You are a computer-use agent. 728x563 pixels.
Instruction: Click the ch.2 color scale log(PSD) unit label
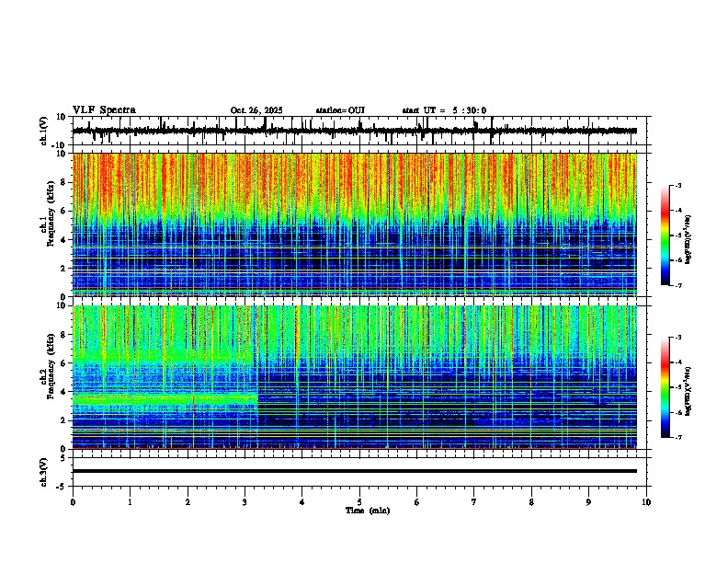click(688, 391)
